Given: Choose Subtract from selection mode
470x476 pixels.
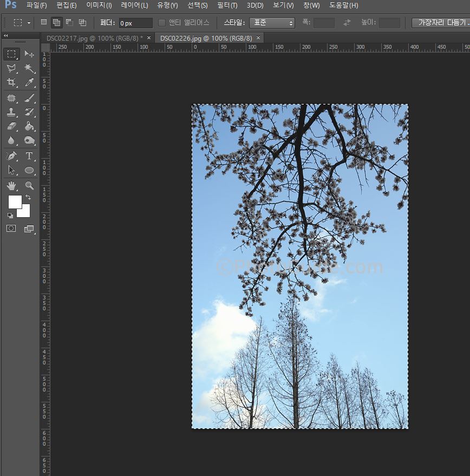Looking at the screenshot, I should point(69,22).
